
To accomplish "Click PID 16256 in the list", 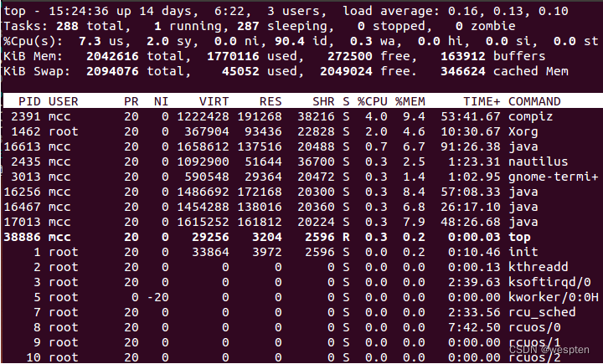I will point(23,192).
